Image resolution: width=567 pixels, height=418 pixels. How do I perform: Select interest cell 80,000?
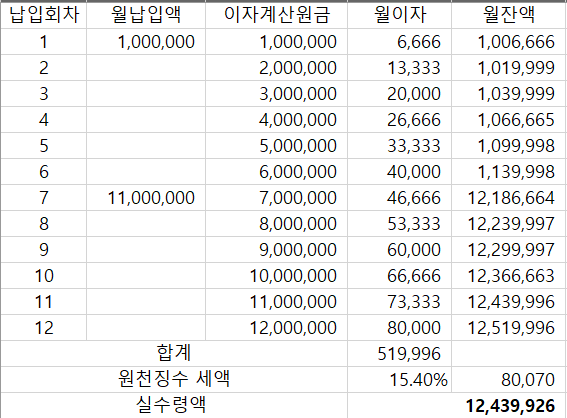400,328
